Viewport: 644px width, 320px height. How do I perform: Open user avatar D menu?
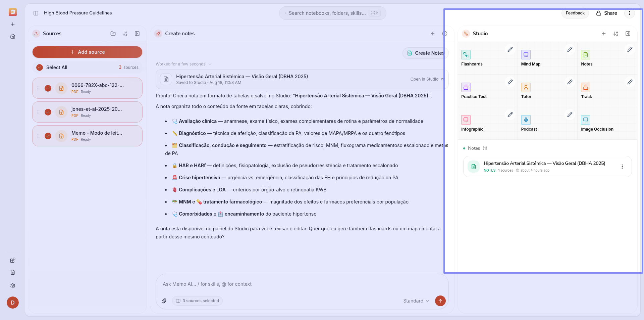[x=13, y=303]
